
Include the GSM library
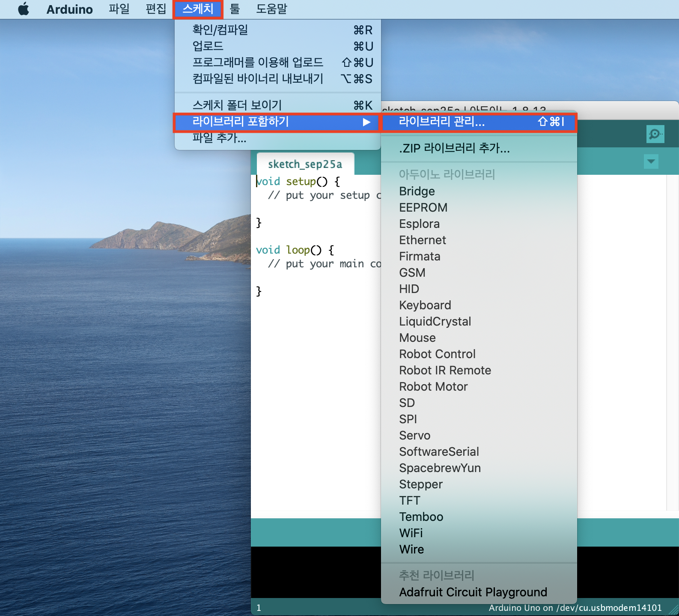(479, 273)
